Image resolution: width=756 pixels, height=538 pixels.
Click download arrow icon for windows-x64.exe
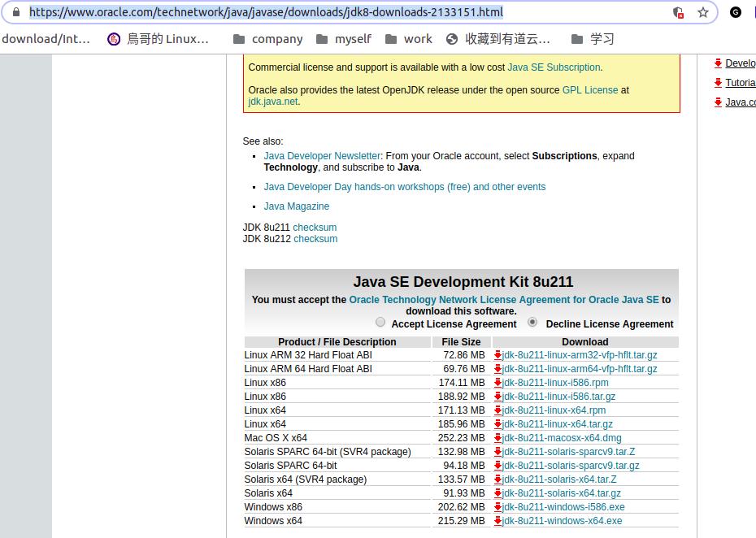tap(497, 521)
